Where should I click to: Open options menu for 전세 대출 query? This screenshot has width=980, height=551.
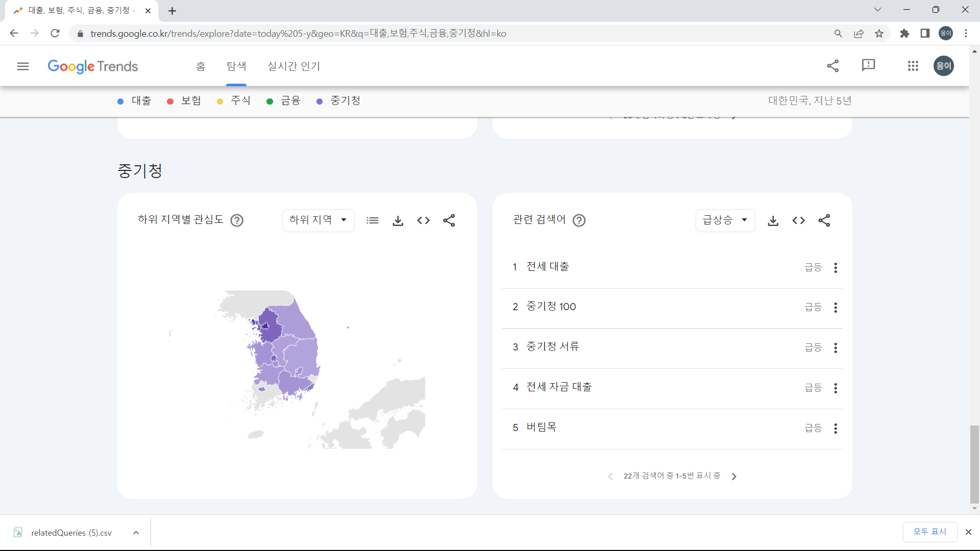point(836,267)
